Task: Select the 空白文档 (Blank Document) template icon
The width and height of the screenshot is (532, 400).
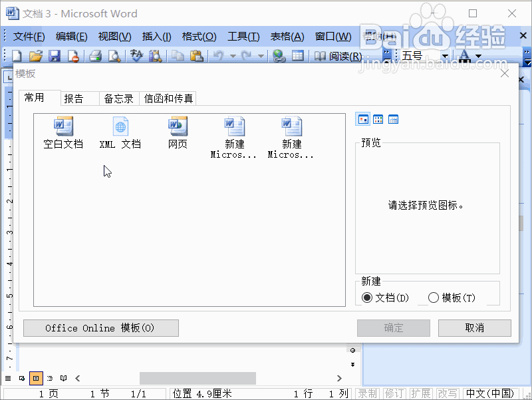Action: 63,130
